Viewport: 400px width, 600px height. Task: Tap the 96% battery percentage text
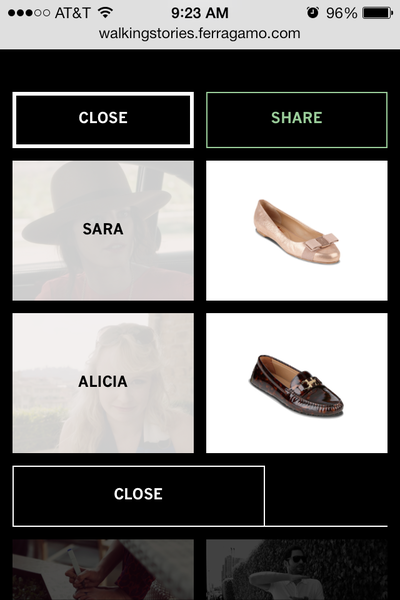tap(341, 13)
